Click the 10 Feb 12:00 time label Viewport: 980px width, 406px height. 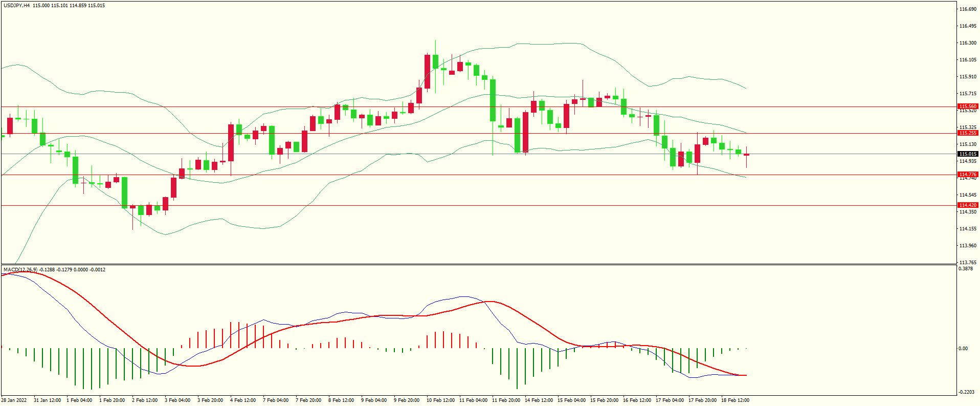click(440, 400)
